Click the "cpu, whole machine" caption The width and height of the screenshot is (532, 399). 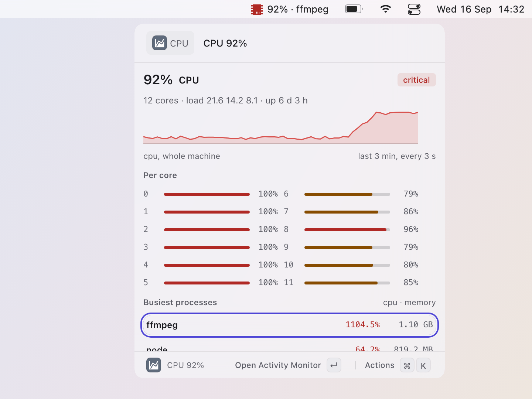pos(182,156)
